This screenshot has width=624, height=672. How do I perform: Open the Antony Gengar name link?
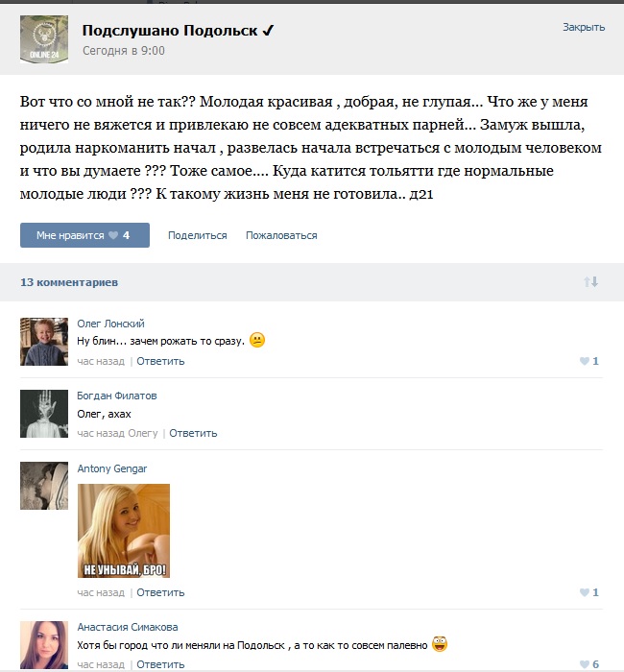coord(112,468)
